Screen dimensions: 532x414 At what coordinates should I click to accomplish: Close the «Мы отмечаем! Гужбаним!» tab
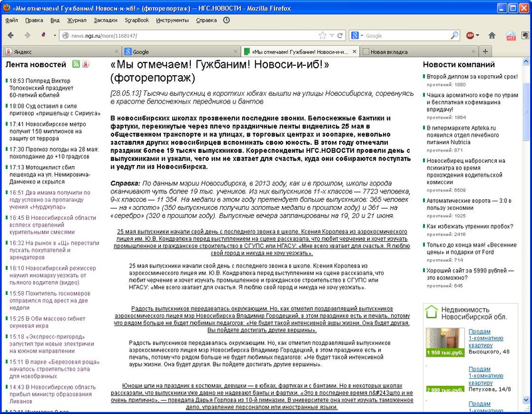354,52
